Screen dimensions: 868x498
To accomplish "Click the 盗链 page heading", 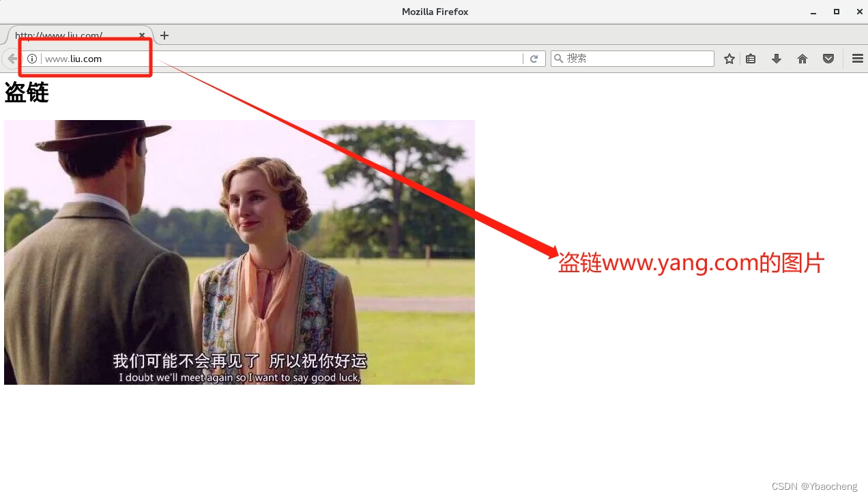I will (27, 92).
